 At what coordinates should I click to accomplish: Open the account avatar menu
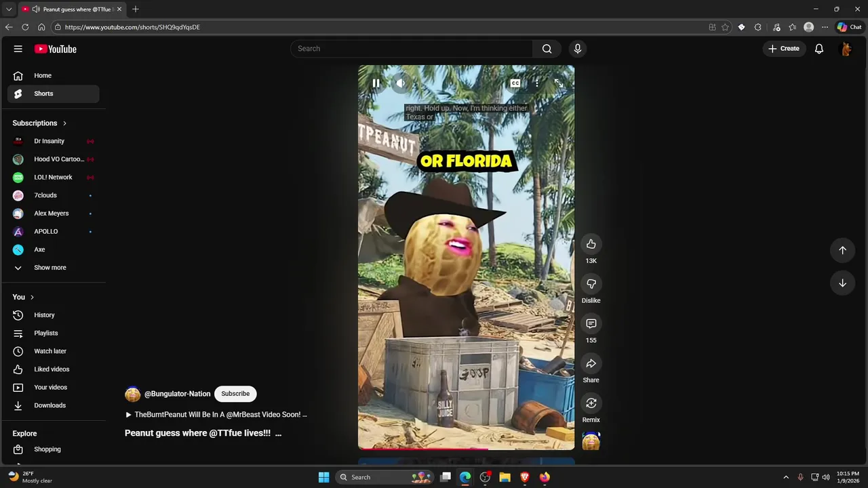(x=846, y=49)
